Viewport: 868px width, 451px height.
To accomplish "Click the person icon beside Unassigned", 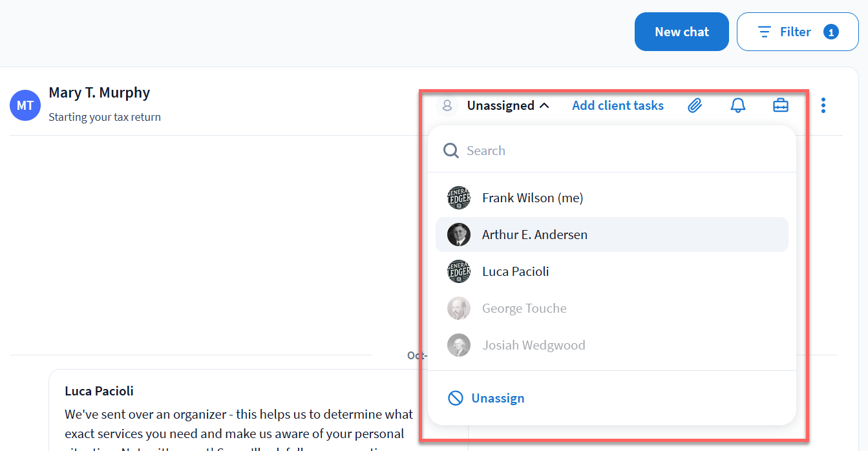I will (447, 105).
